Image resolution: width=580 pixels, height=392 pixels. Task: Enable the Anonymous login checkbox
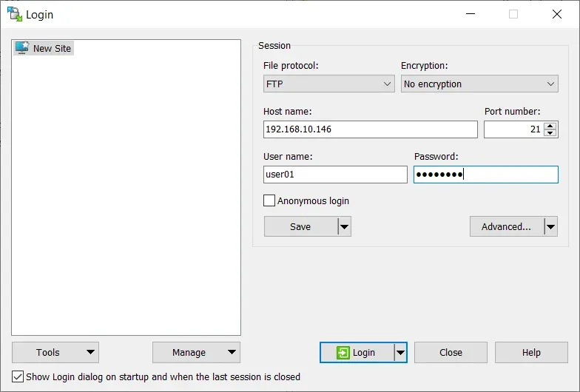(269, 200)
